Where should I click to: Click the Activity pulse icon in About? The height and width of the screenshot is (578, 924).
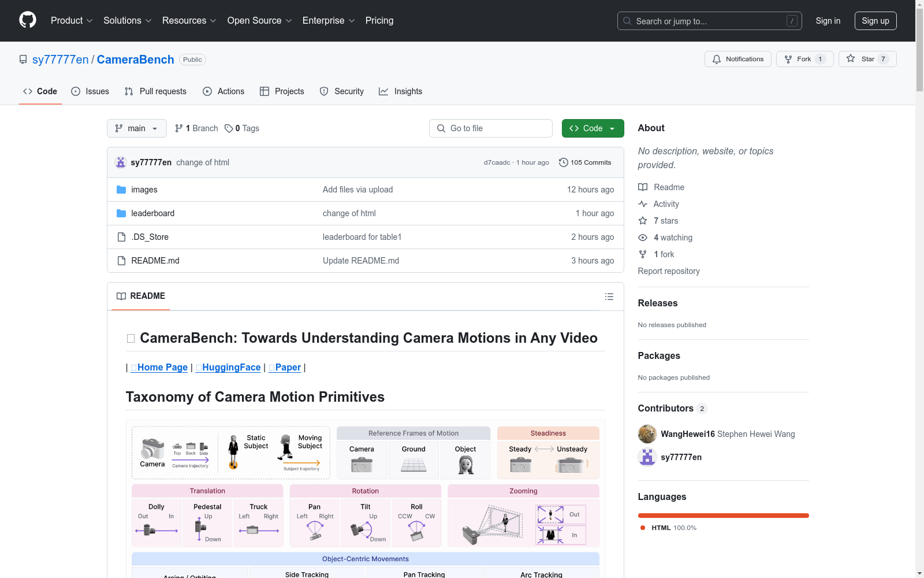[643, 204]
